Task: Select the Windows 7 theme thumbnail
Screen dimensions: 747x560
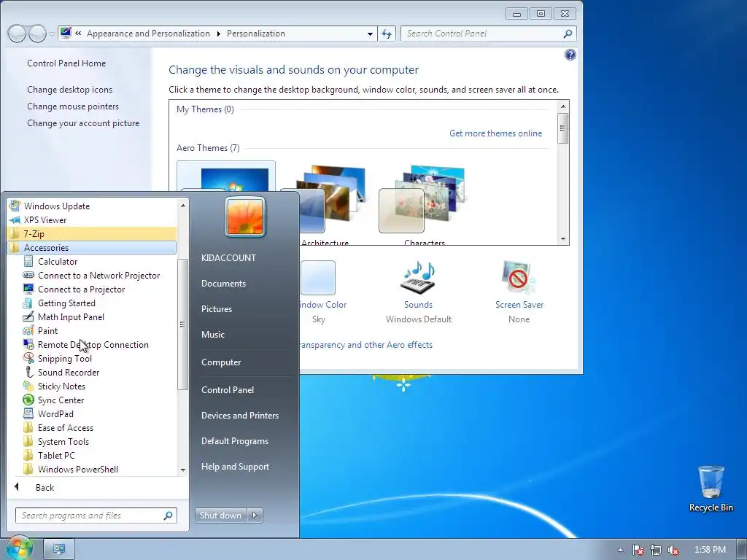Action: [x=226, y=176]
